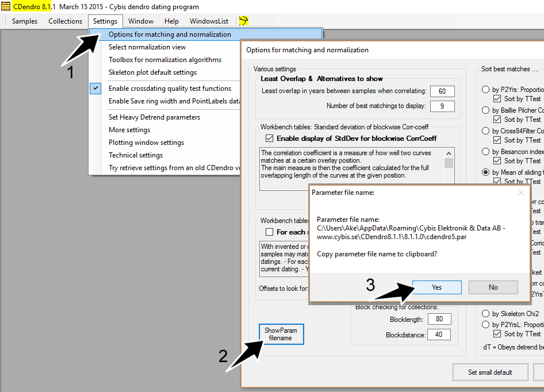Click the correlation description scrollbar thumb
The width and height of the screenshot is (544, 392).
(449, 163)
